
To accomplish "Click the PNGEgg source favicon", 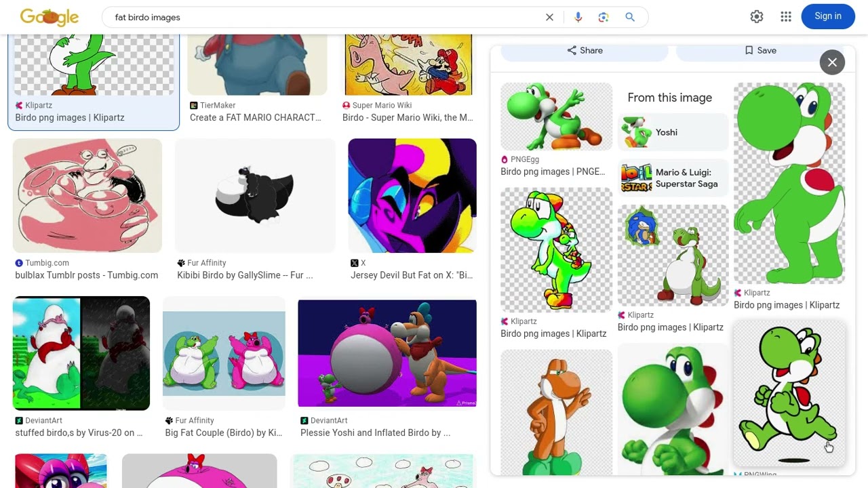I will (x=505, y=160).
